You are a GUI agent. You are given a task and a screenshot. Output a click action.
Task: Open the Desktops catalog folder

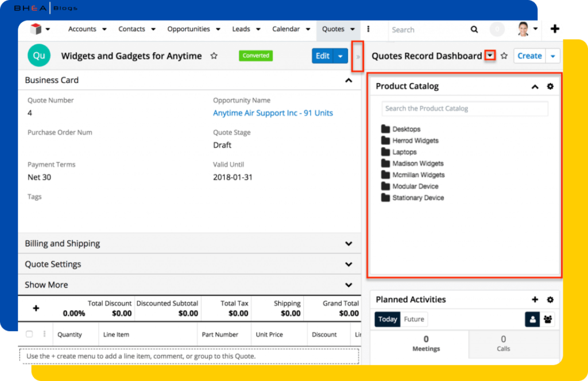401,129
